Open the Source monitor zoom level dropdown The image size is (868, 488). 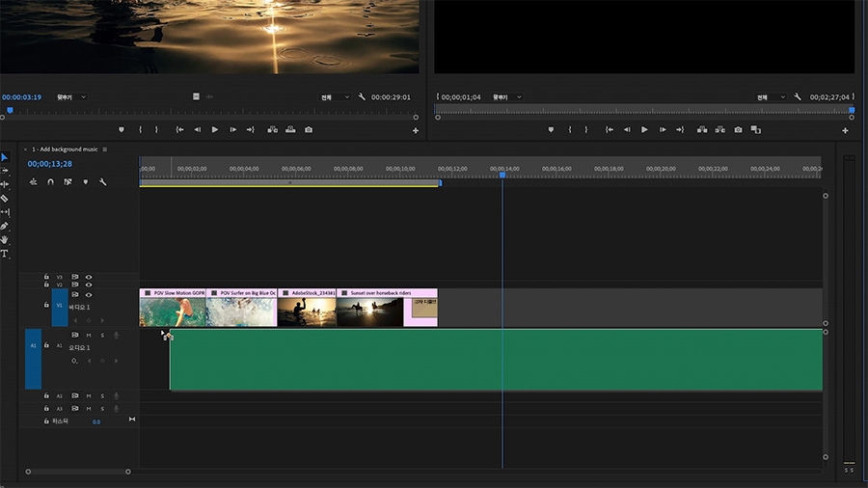[x=71, y=97]
